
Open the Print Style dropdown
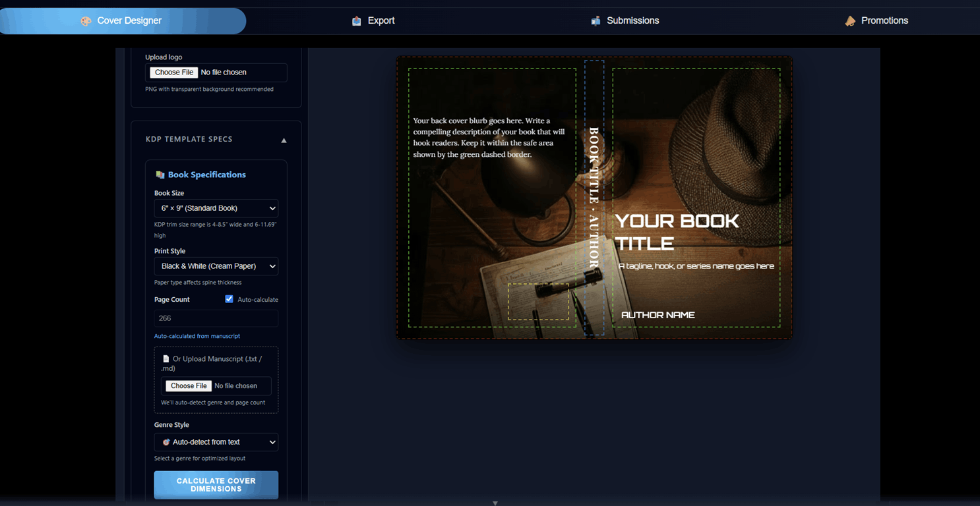coord(216,266)
